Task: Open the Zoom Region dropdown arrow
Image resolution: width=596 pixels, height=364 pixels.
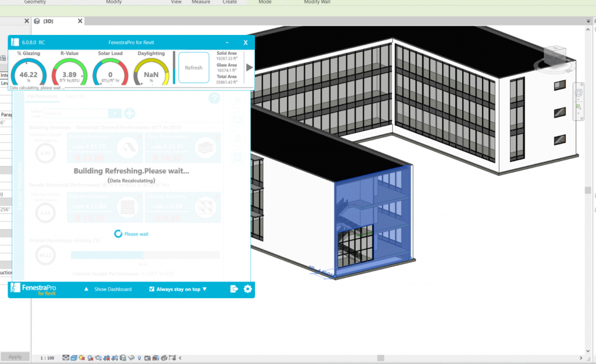Action: (579, 113)
